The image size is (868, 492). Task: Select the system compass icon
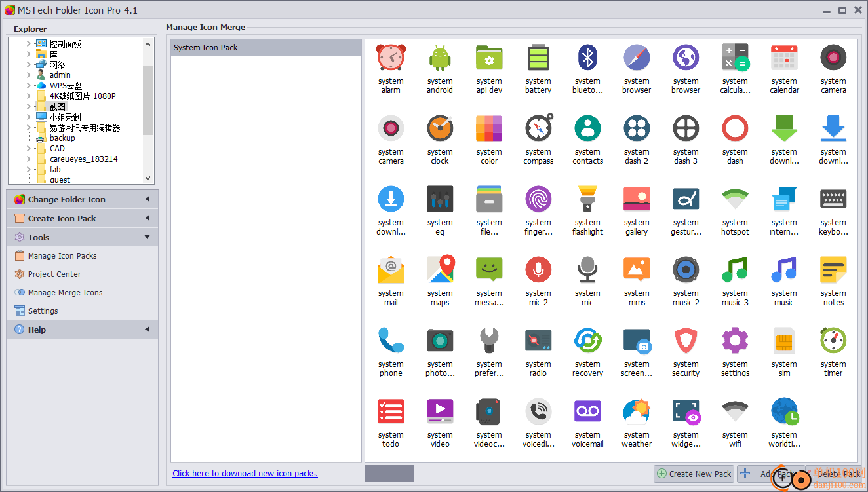[x=538, y=128]
